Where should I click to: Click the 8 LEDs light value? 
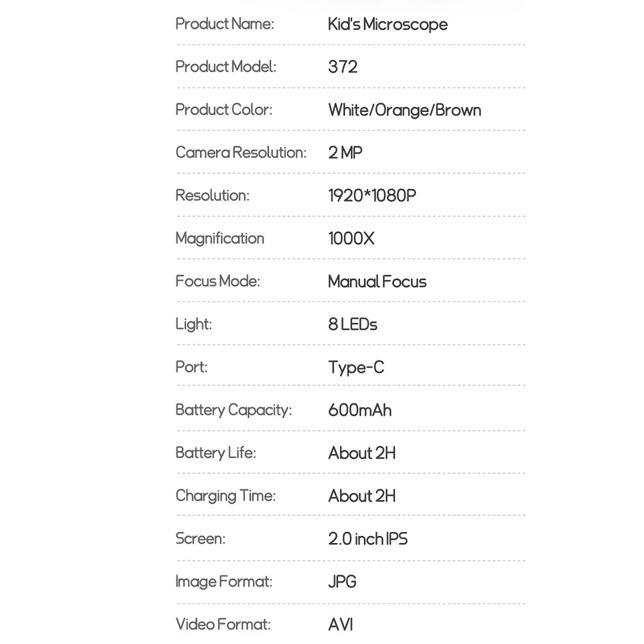tap(352, 325)
